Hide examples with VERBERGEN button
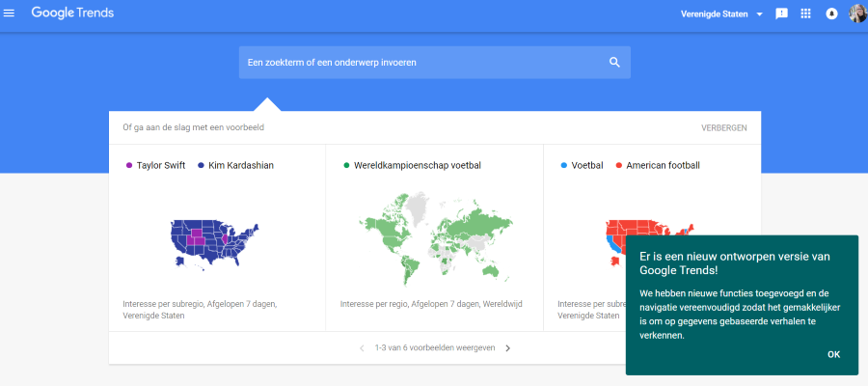The height and width of the screenshot is (386, 868). tap(723, 127)
